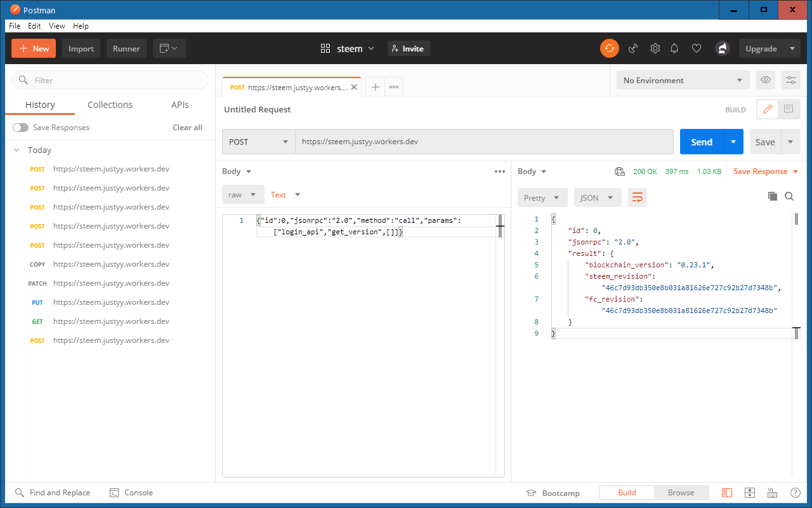The image size is (812, 508).
Task: Open the tab options ellipsis
Action: coord(394,87)
